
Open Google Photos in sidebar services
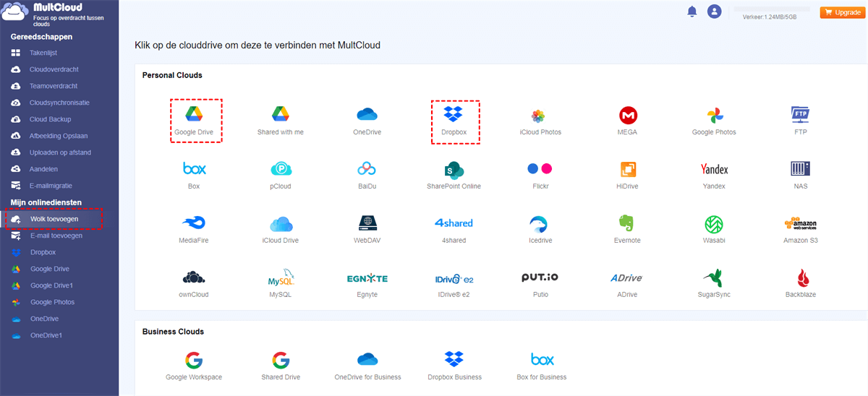point(52,302)
